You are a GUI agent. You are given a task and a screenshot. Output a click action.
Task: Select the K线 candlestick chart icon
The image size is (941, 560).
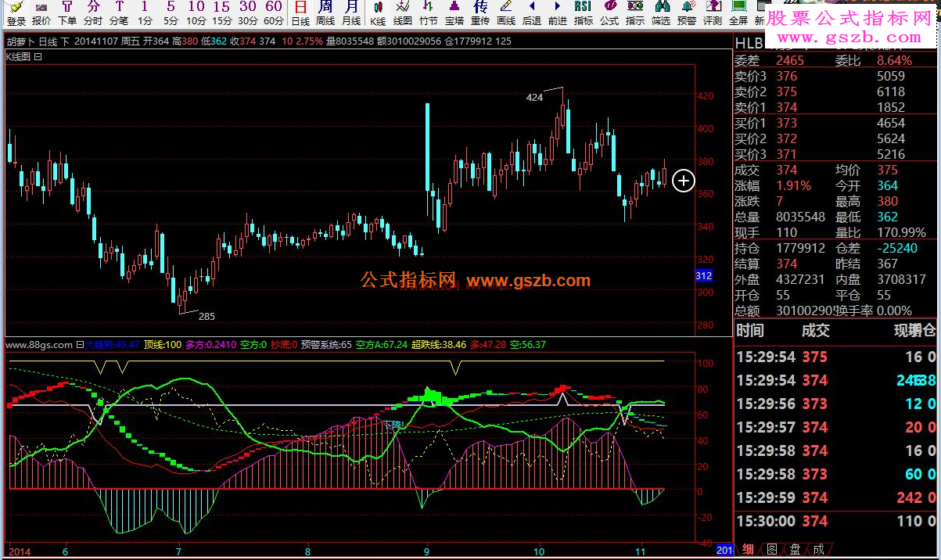(x=378, y=13)
